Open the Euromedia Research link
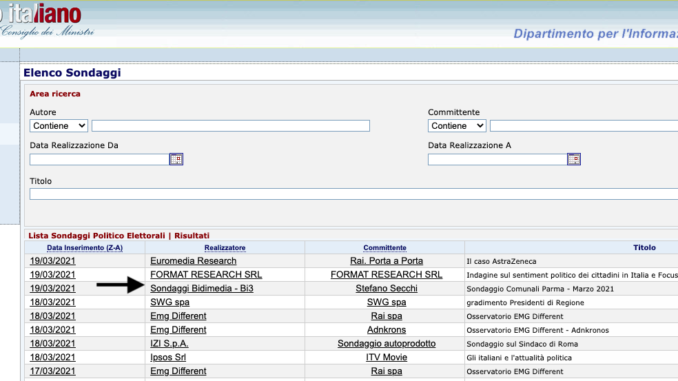Image resolution: width=678 pixels, height=381 pixels. (x=193, y=261)
